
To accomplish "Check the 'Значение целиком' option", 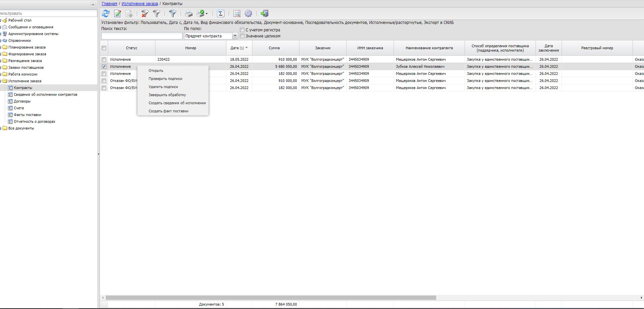I will (242, 36).
